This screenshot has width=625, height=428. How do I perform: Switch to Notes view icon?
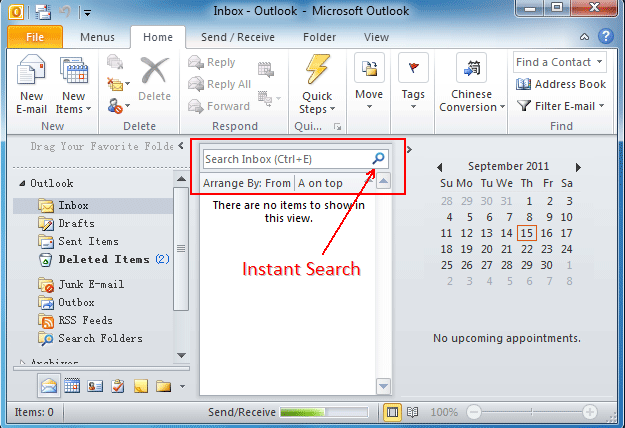(141, 386)
